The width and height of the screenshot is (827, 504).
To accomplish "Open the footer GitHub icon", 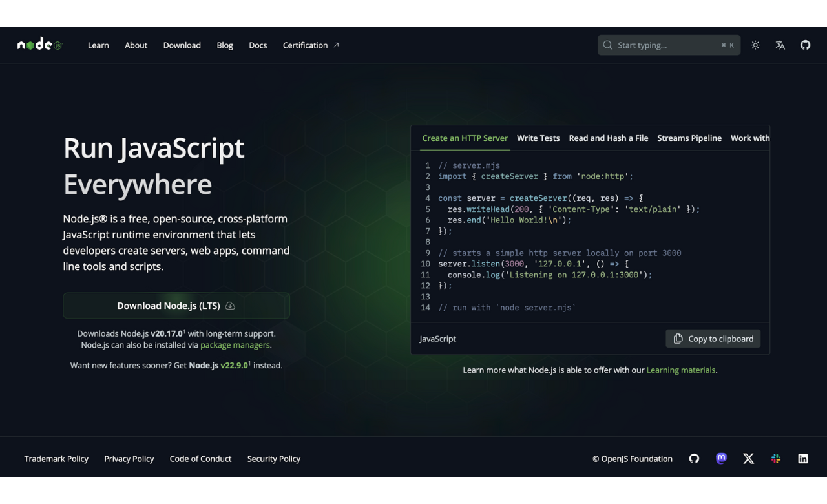I will click(x=694, y=459).
